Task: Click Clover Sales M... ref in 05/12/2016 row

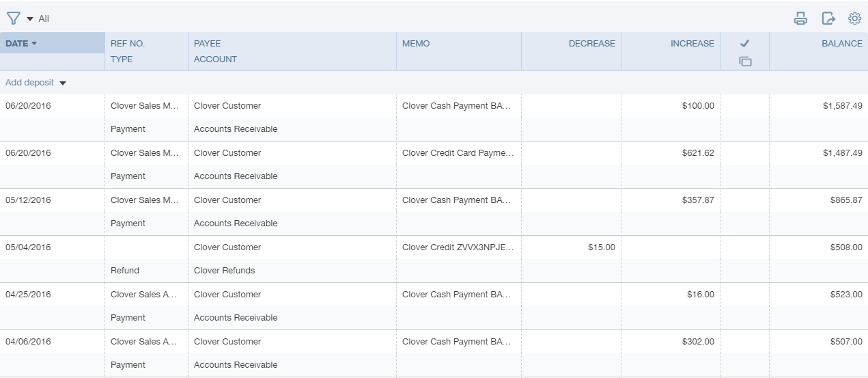Action: pyautogui.click(x=145, y=200)
